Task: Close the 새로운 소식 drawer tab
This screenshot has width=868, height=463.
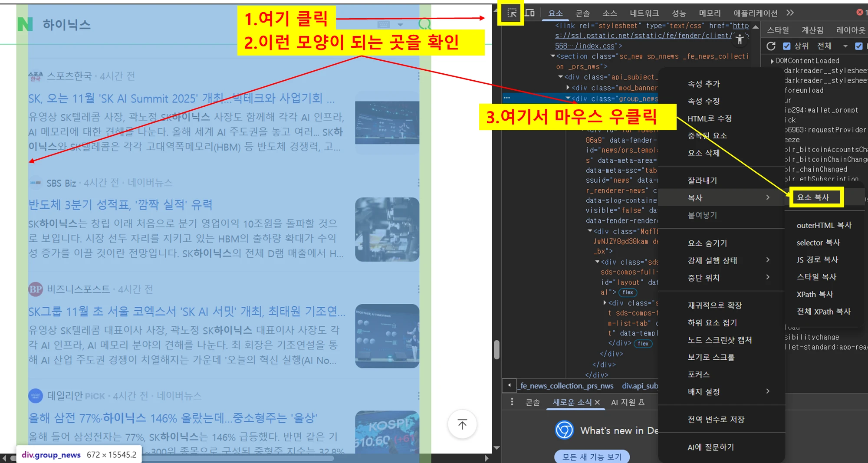Action: pyautogui.click(x=597, y=402)
